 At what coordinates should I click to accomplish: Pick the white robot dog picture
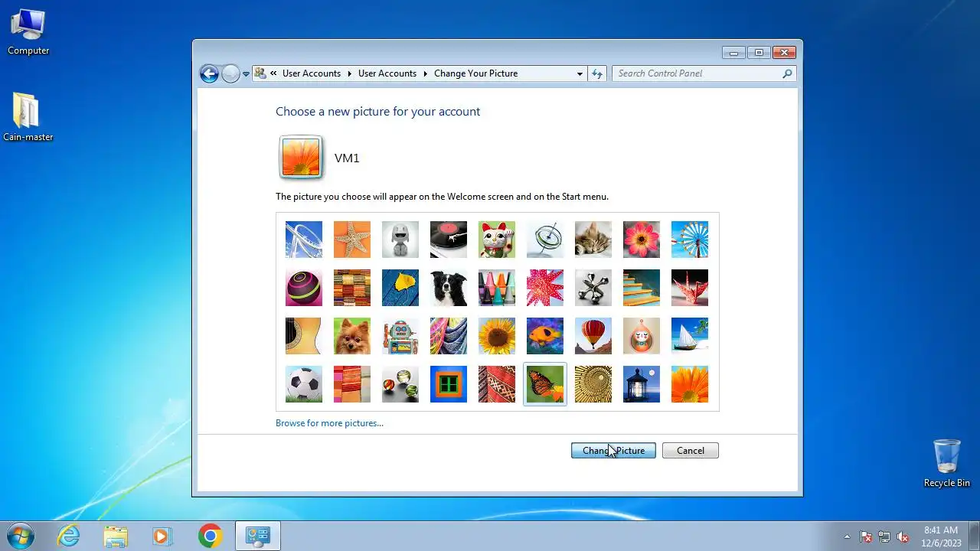pyautogui.click(x=400, y=240)
